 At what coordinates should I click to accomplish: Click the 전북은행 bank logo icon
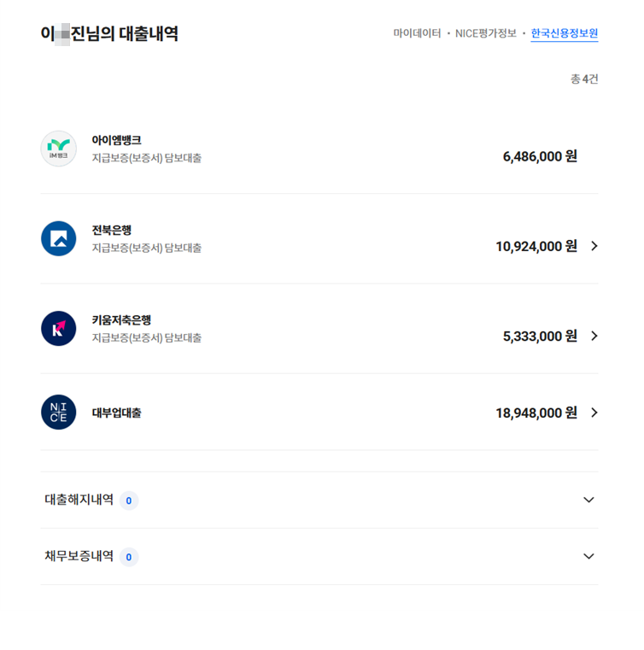58,238
